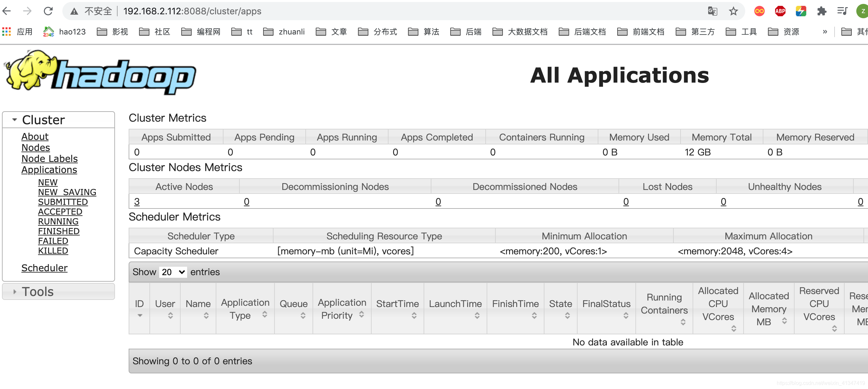The image size is (868, 389).
Task: Select RUNNING applications filter
Action: click(x=58, y=221)
